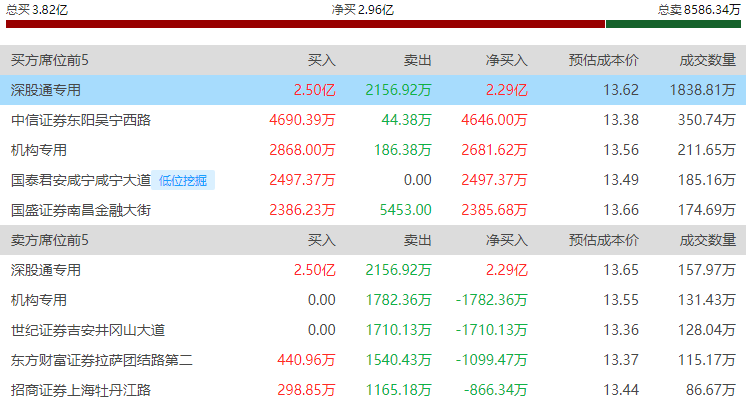Select 深股通专用 in the highlighted buyer row
746x404 pixels.
(x=46, y=90)
